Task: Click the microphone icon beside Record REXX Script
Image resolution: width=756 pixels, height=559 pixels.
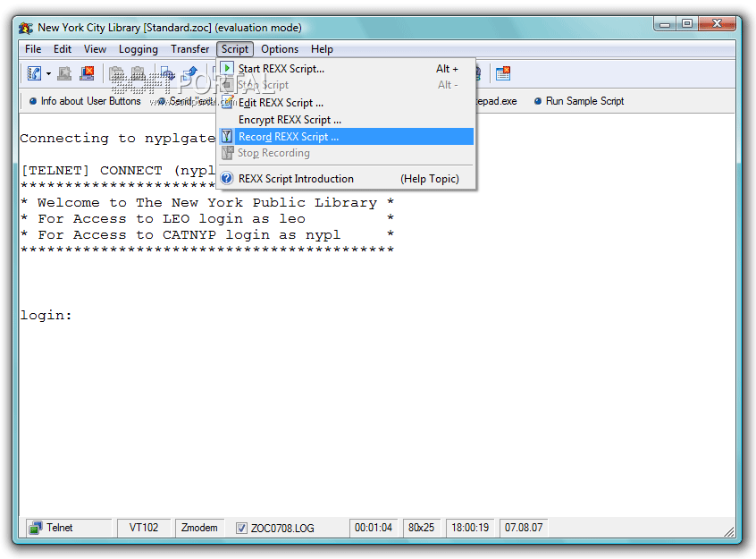Action: click(227, 136)
